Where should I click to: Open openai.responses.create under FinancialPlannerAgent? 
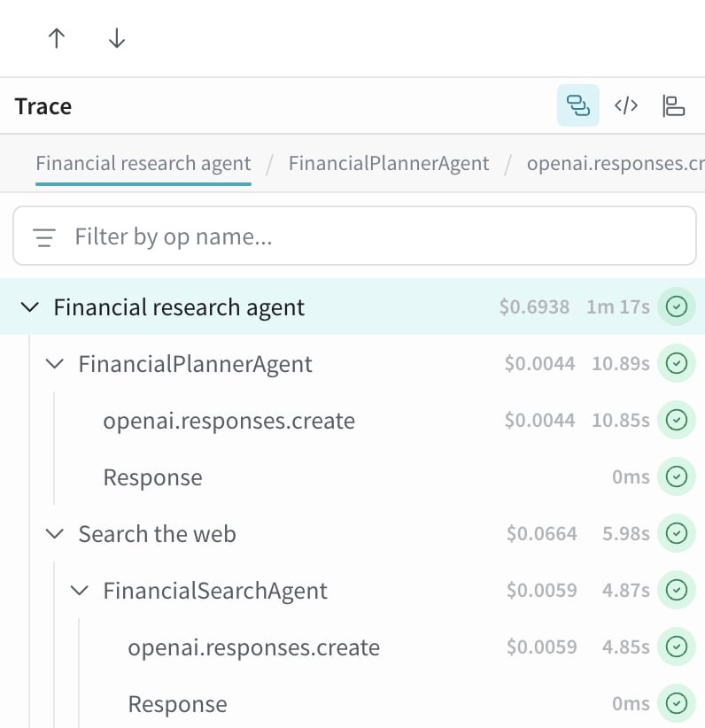pos(352,420)
